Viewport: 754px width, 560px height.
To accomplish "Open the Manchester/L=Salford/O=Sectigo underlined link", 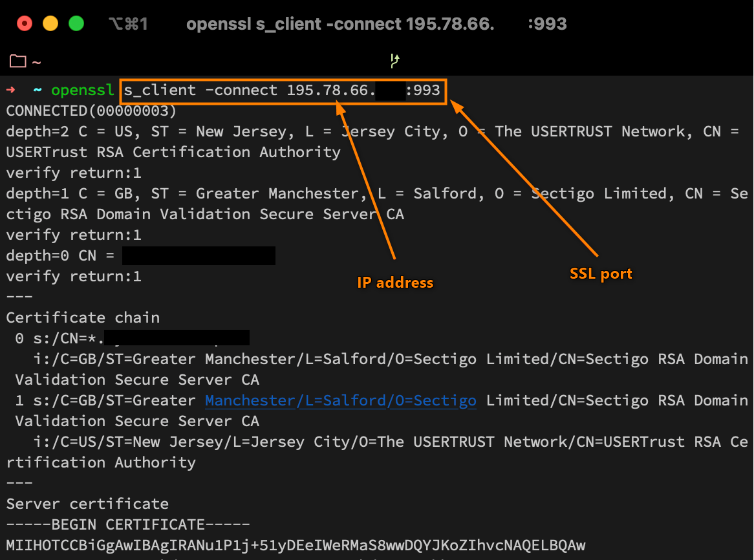I will click(340, 400).
